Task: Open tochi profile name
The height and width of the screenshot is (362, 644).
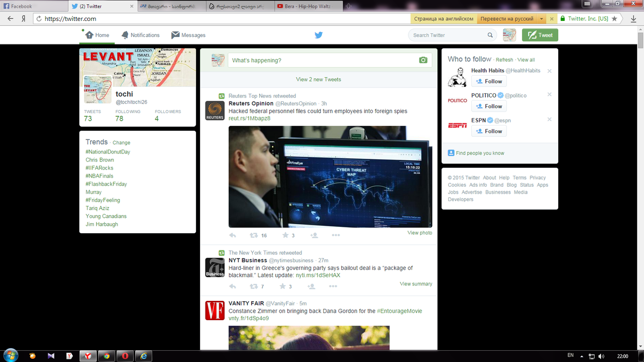Action: (x=125, y=94)
